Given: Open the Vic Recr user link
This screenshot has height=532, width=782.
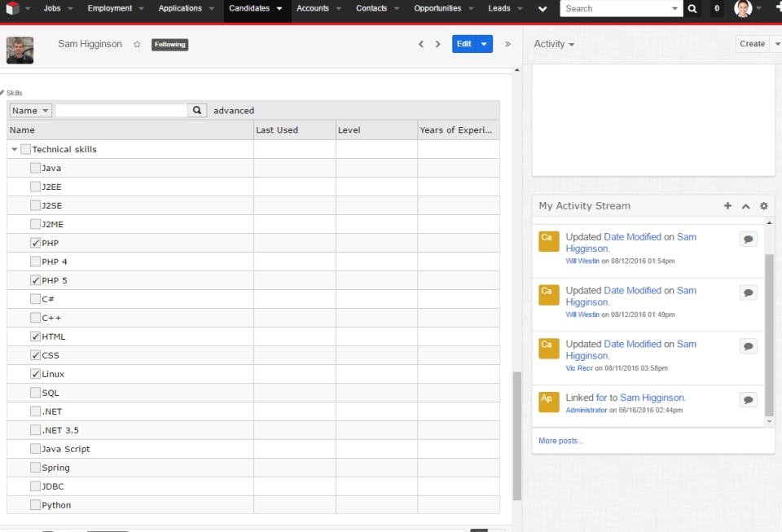Looking at the screenshot, I should pos(579,368).
